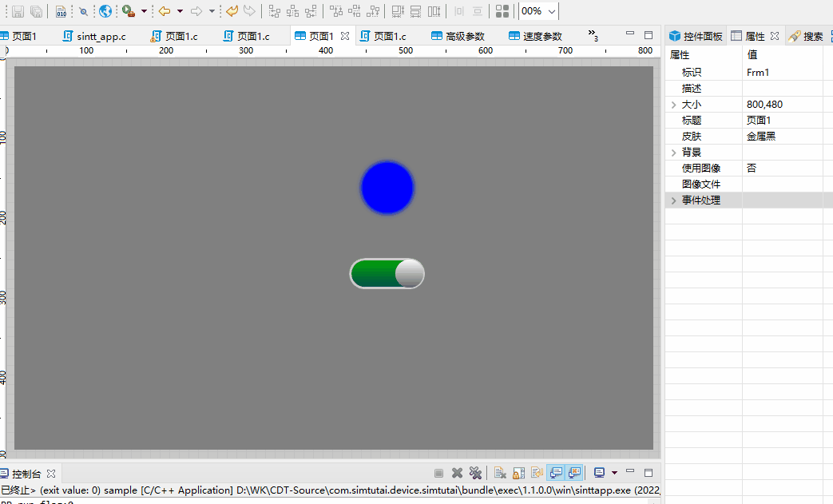Expand the 事件处理 property row
833x504 pixels.
click(673, 200)
